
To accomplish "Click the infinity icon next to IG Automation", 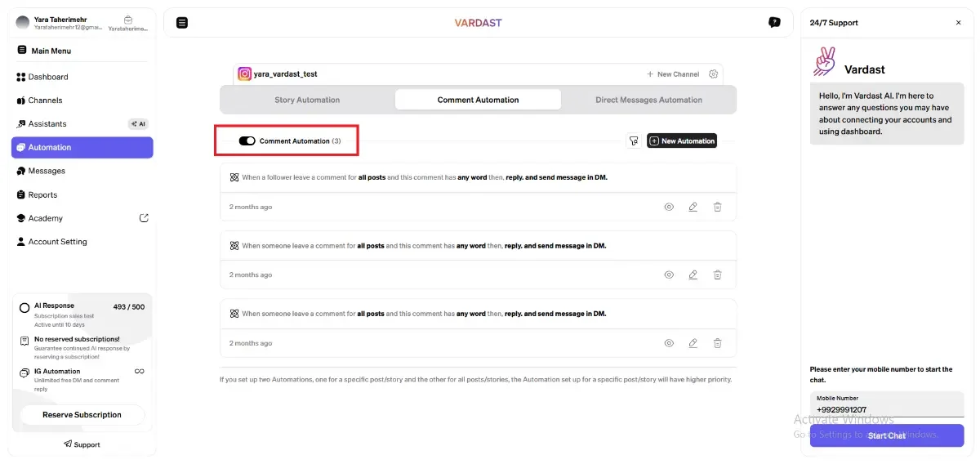I will (140, 372).
